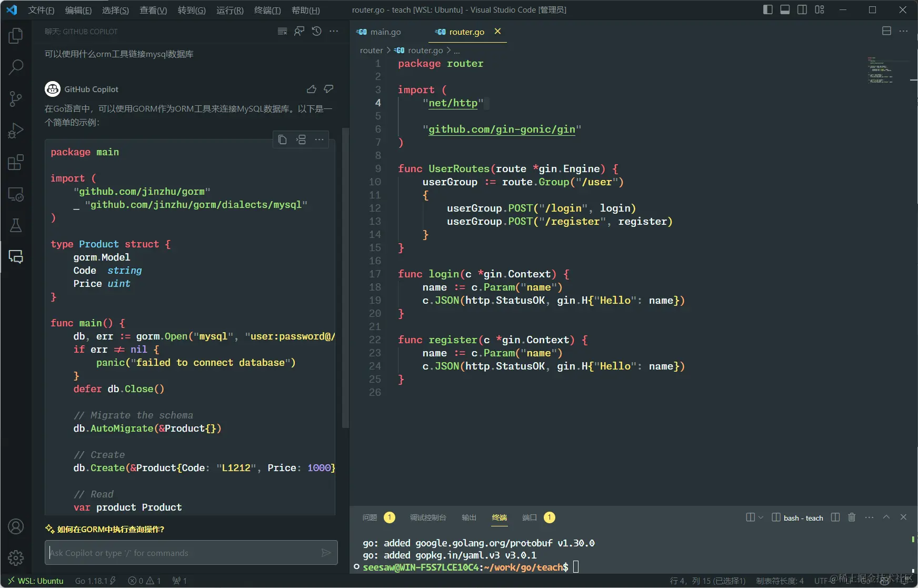The image size is (918, 588).
Task: Mark Copilot response as unhelpful (thumbs down)
Action: coord(329,89)
